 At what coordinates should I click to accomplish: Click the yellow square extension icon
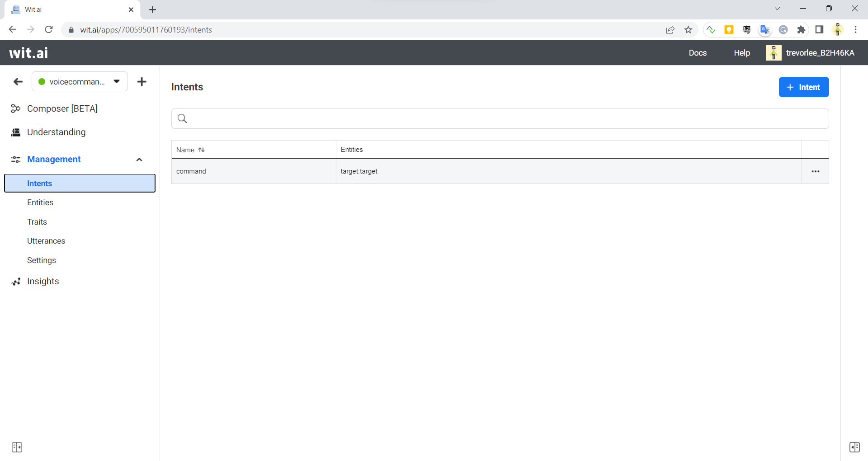(x=729, y=30)
